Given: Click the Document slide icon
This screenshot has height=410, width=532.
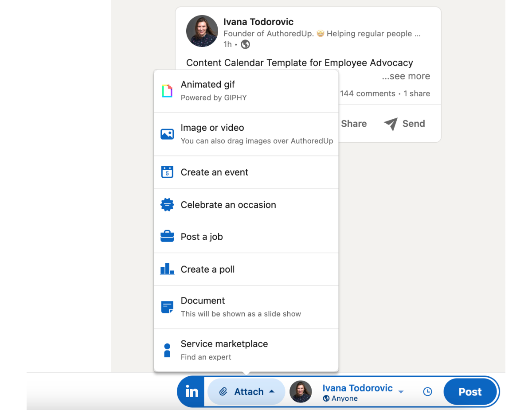Looking at the screenshot, I should 167,307.
